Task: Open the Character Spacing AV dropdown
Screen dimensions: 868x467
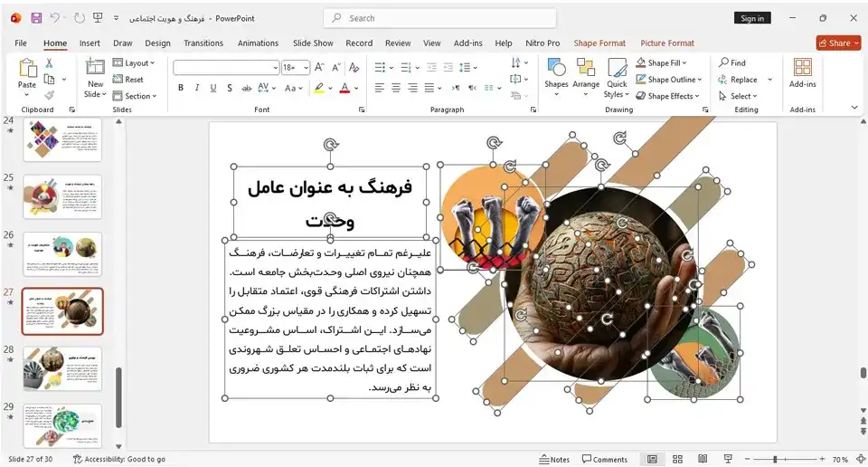Action: point(266,88)
